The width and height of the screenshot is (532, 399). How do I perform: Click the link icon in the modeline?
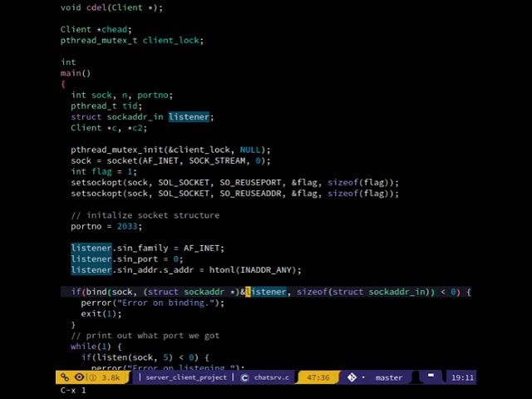point(65,377)
